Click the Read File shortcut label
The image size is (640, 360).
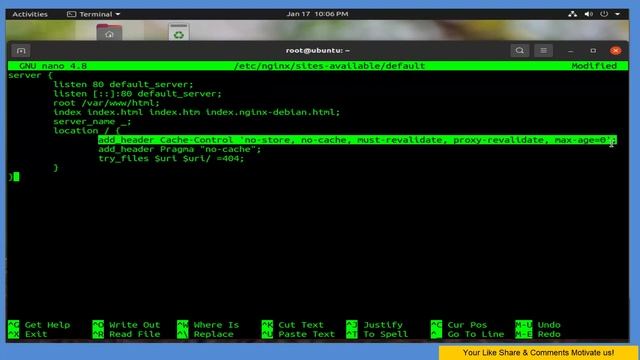pos(135,334)
